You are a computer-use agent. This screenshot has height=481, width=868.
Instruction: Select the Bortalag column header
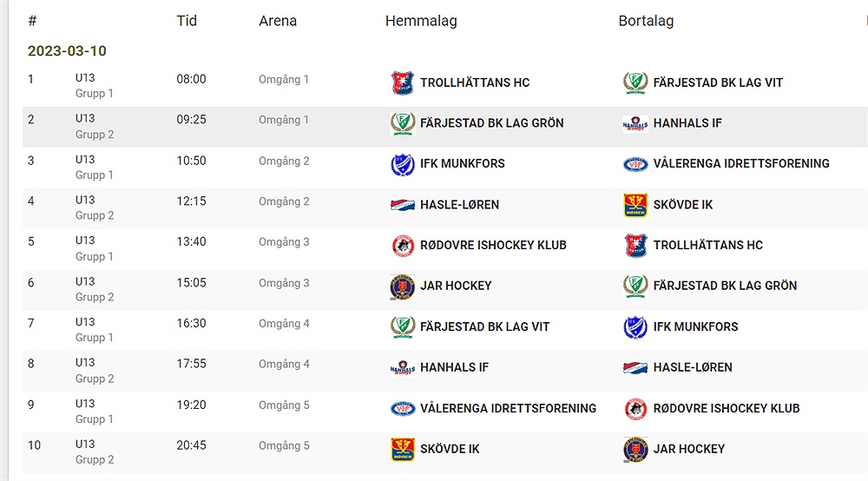point(646,21)
